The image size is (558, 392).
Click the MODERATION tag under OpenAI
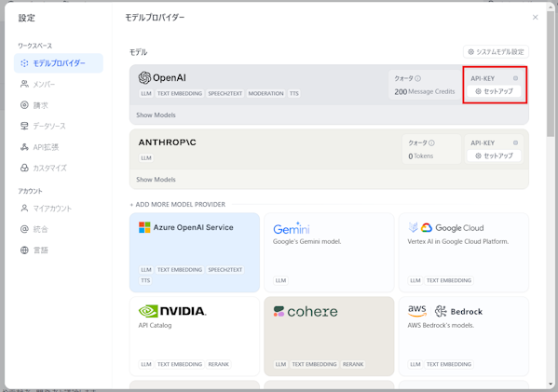tap(265, 93)
